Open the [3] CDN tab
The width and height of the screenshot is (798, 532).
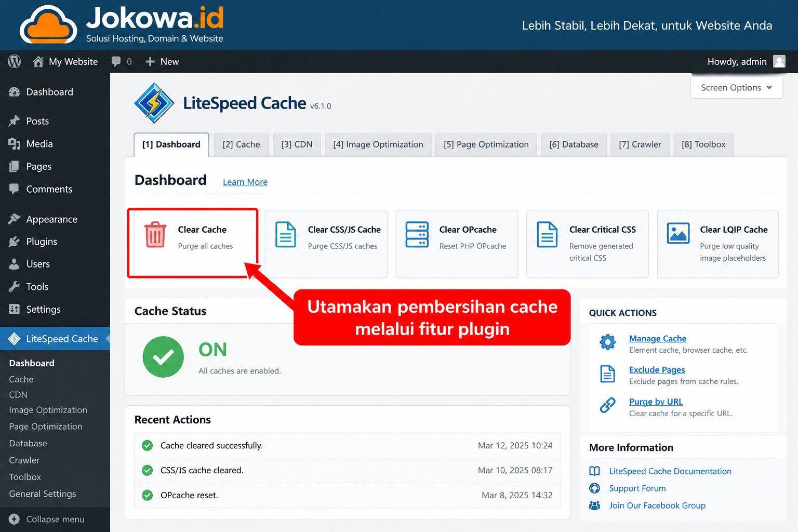point(297,144)
